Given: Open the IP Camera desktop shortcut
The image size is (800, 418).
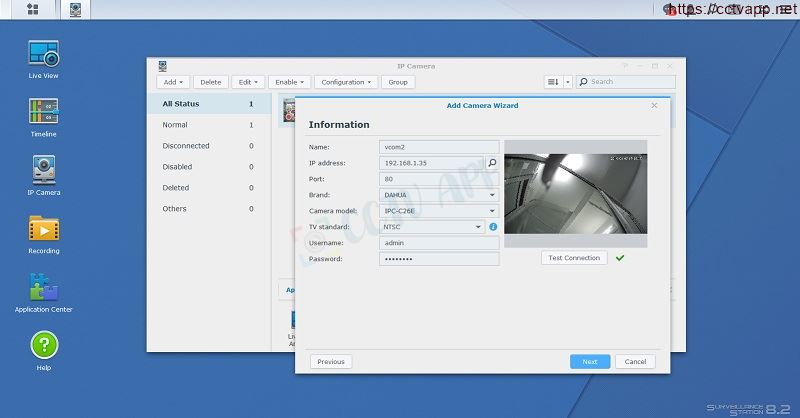Looking at the screenshot, I should 43,171.
